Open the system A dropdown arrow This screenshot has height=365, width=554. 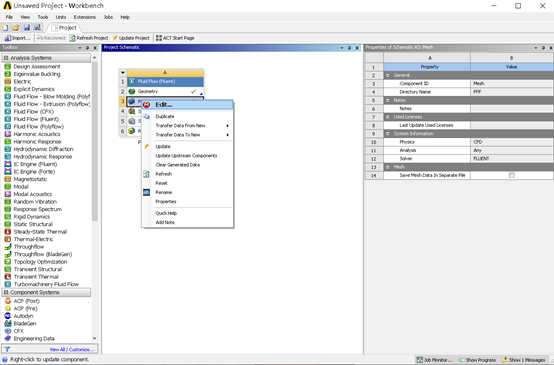pyautogui.click(x=123, y=72)
